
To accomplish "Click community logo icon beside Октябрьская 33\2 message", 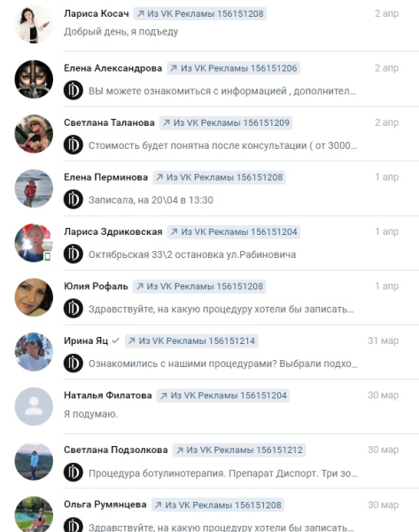I will [x=74, y=254].
